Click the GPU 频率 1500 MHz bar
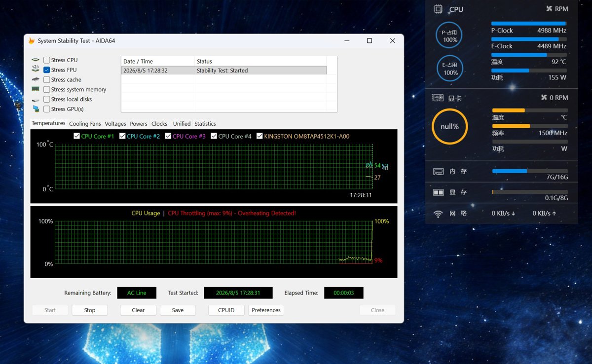The width and height of the screenshot is (592, 364). (530, 126)
